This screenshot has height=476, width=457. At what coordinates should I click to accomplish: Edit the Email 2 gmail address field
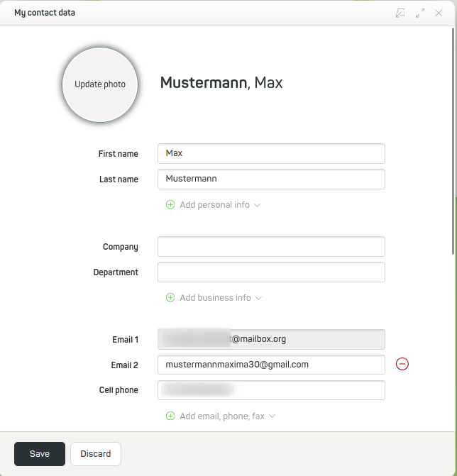271,365
